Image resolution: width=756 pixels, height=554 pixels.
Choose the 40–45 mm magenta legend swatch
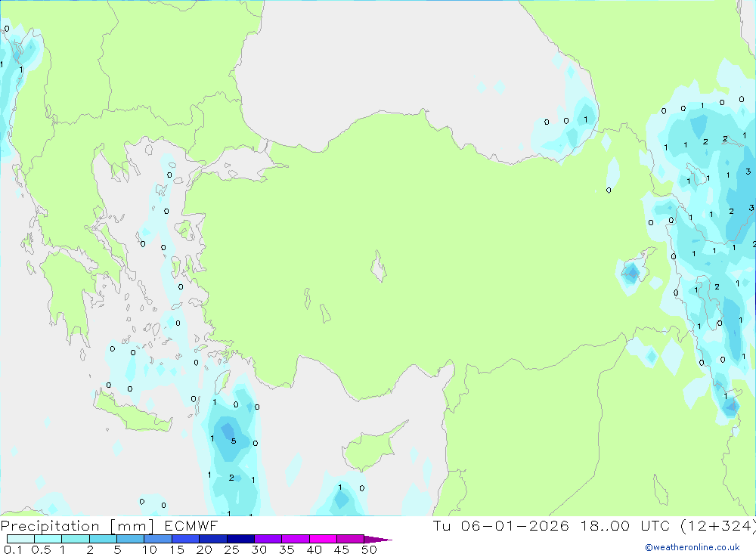[x=323, y=539]
